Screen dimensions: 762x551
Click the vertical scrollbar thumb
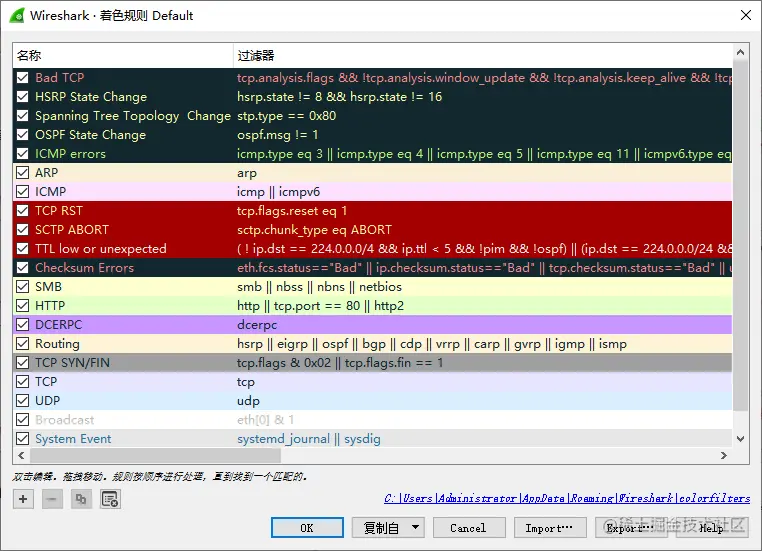740,235
